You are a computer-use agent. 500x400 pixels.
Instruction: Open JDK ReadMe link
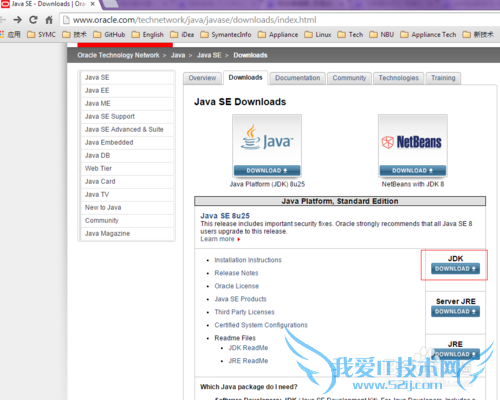tap(248, 348)
